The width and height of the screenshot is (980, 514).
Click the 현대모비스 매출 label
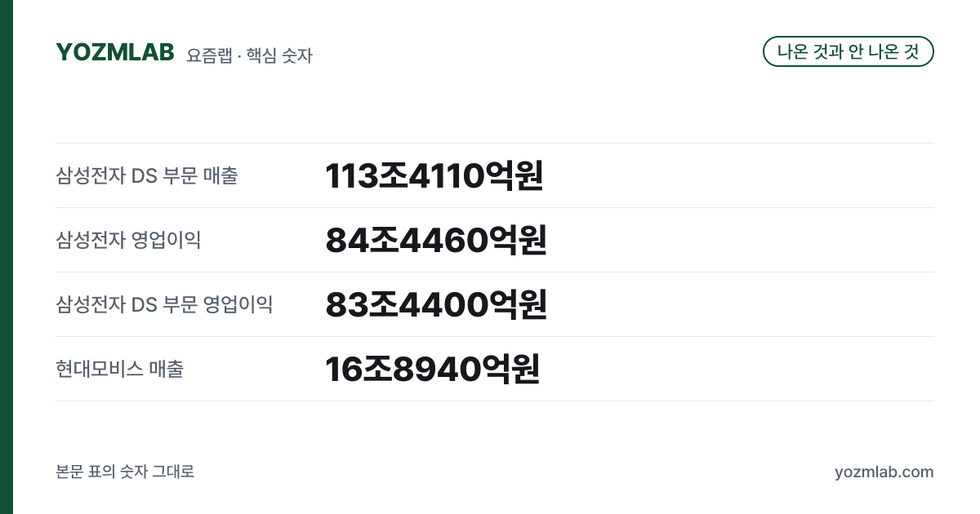point(119,369)
